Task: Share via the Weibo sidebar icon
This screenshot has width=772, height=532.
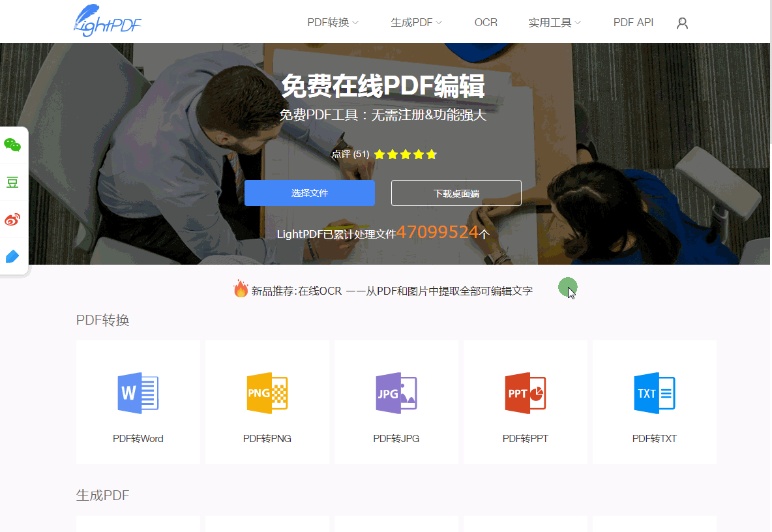Action: [12, 219]
